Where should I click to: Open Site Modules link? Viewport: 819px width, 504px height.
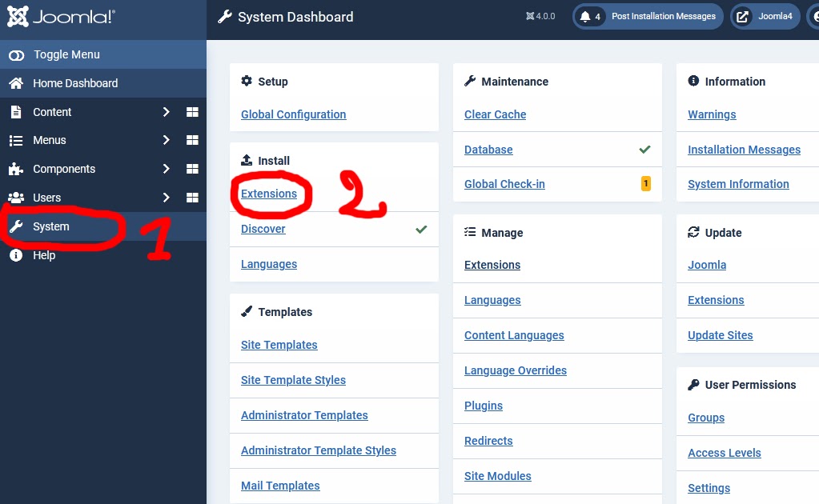(x=498, y=476)
